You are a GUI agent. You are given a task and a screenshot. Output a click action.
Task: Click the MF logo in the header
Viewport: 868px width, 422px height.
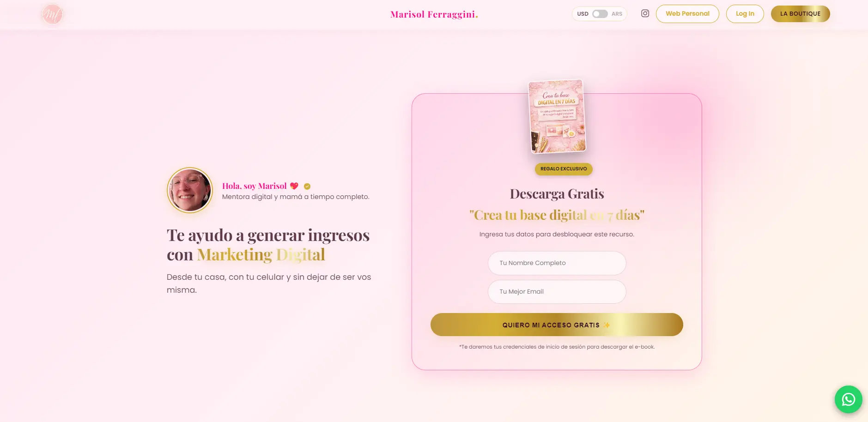(52, 15)
